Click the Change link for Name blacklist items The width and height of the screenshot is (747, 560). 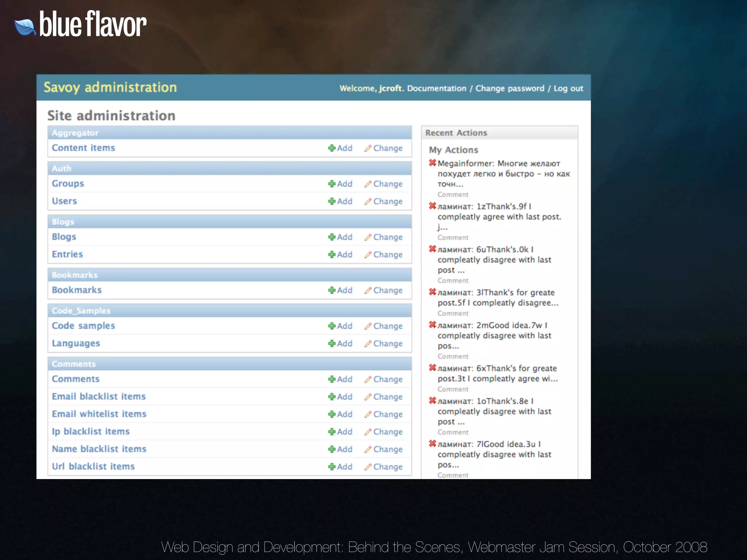[x=388, y=449]
